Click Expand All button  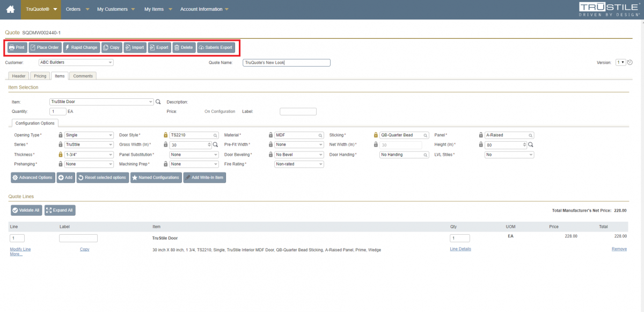point(60,210)
